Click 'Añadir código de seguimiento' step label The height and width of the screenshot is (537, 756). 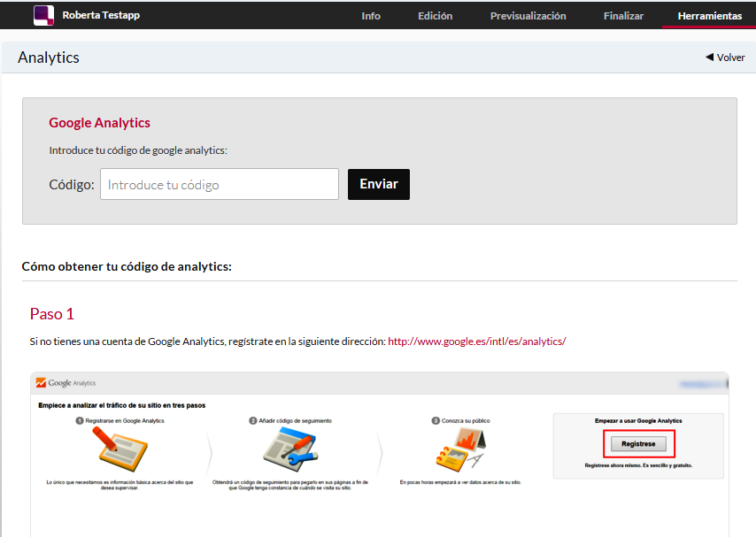tap(295, 421)
